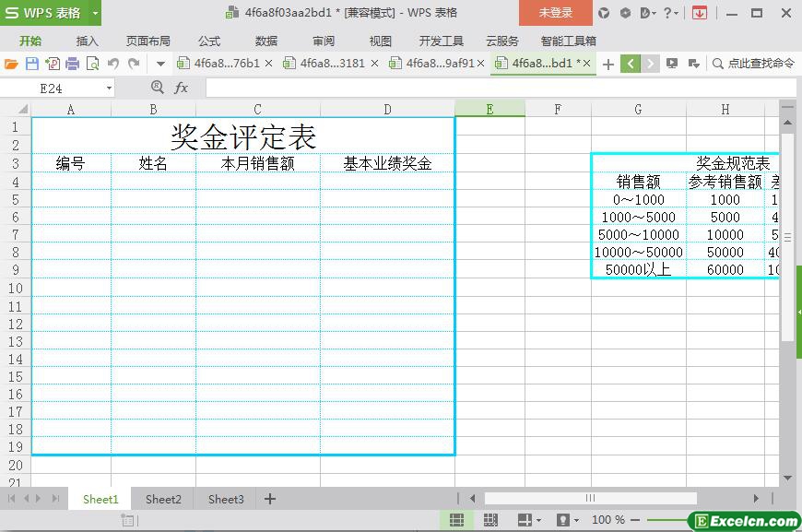Switch to Sheet2 tab
The width and height of the screenshot is (802, 532).
[x=163, y=499]
